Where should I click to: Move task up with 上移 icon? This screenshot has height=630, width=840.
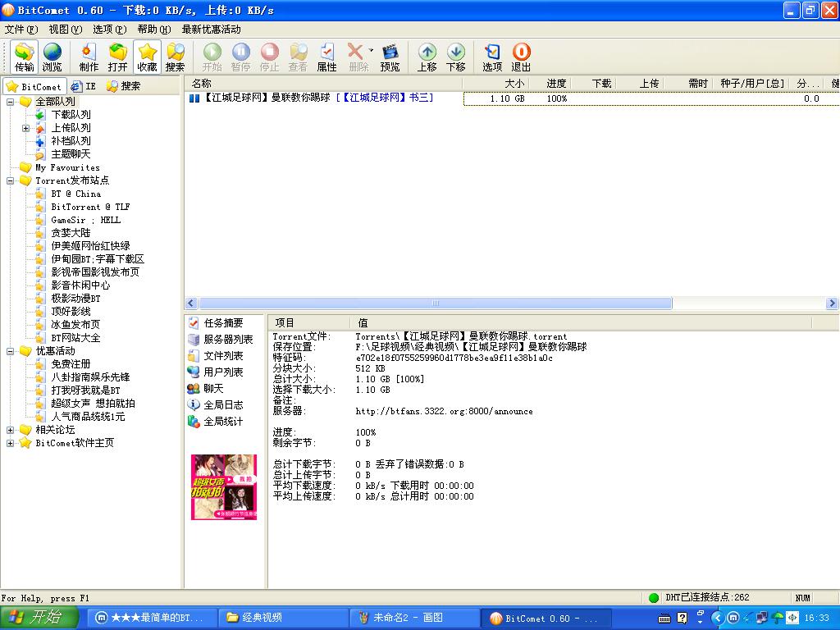[x=427, y=57]
